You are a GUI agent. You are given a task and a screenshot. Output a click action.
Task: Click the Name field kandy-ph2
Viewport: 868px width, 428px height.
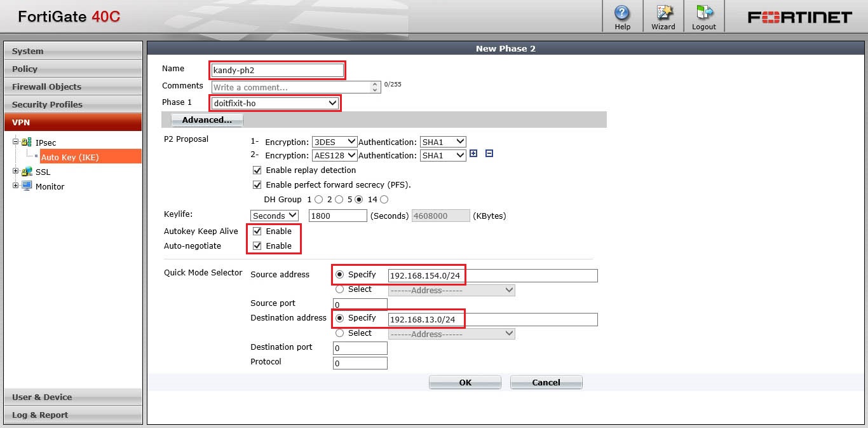[x=277, y=70]
